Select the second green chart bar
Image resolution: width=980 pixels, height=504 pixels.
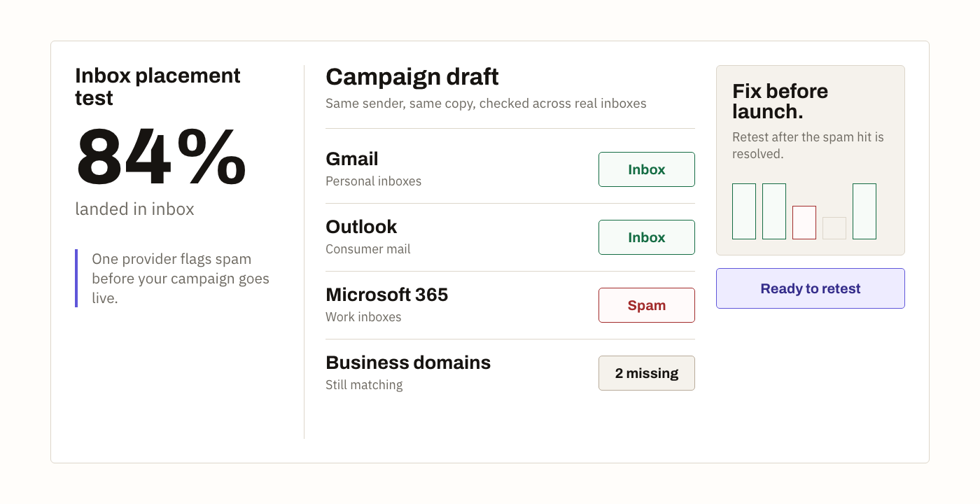tap(774, 211)
